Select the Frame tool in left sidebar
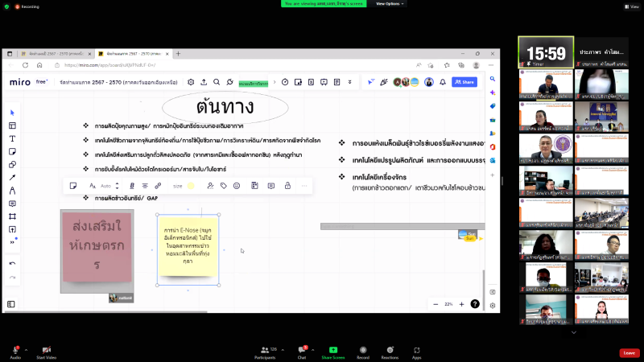 12,216
